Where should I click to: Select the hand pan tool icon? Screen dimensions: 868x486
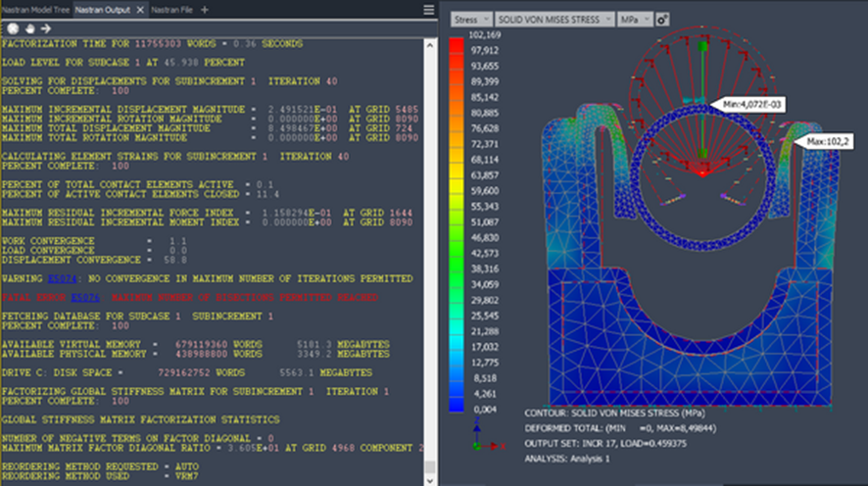click(28, 28)
